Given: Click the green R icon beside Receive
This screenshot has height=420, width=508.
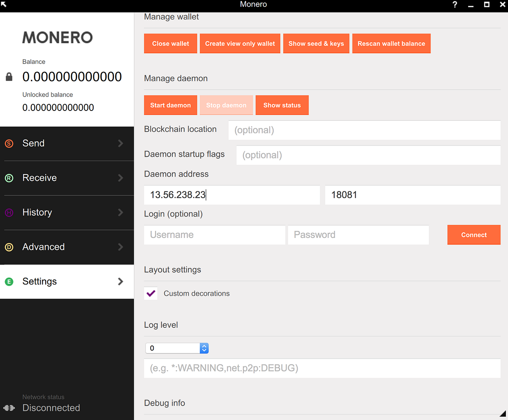Looking at the screenshot, I should (x=9, y=178).
